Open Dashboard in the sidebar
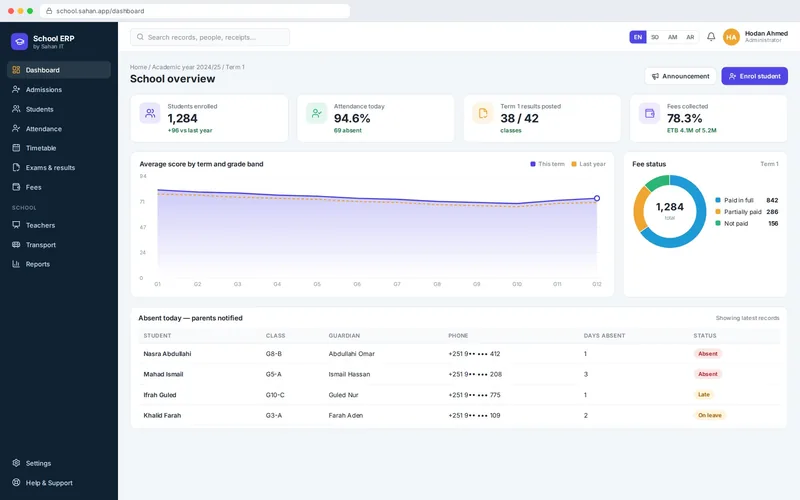 click(59, 70)
